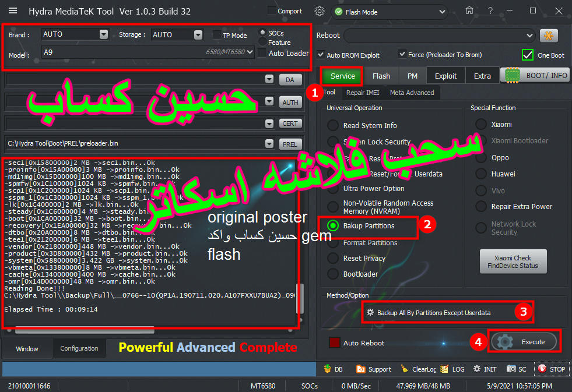572x392 pixels.
Task: Select Ultra Power Option radio
Action: click(333, 188)
